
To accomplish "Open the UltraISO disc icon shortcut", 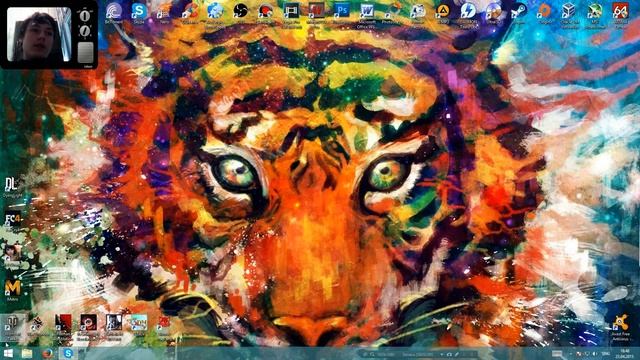I will [x=493, y=11].
